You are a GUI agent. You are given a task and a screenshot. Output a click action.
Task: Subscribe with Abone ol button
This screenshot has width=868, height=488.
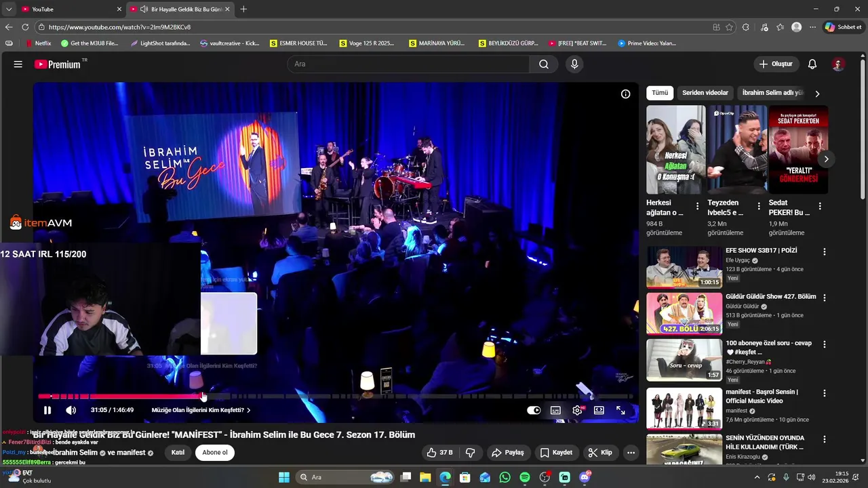(x=215, y=453)
